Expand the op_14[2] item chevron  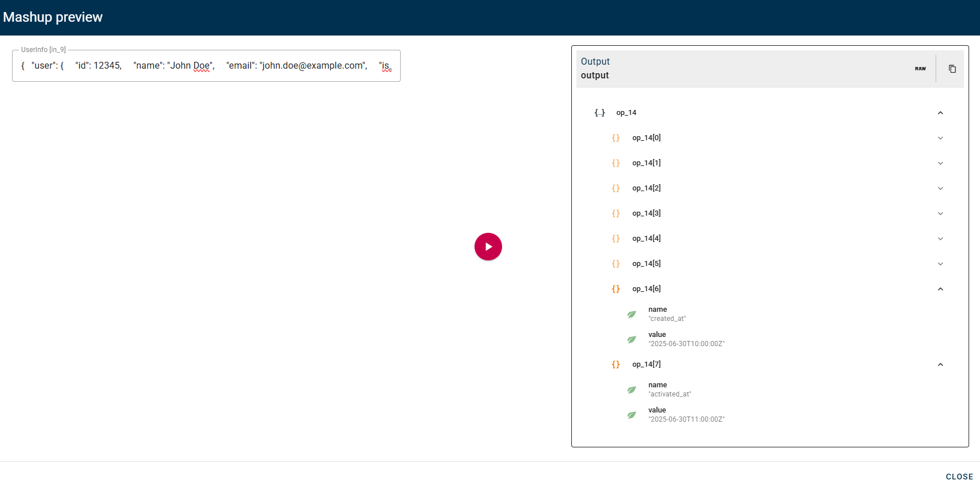tap(940, 188)
